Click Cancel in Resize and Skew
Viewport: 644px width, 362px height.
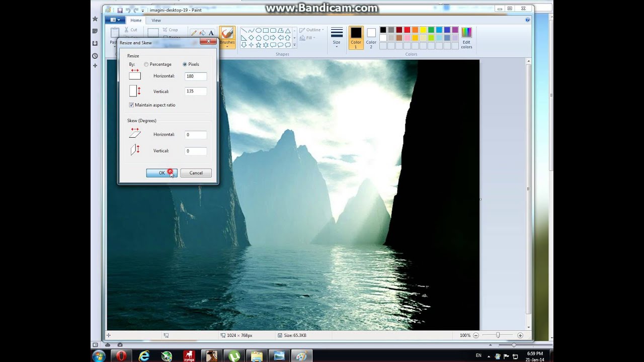tap(196, 173)
